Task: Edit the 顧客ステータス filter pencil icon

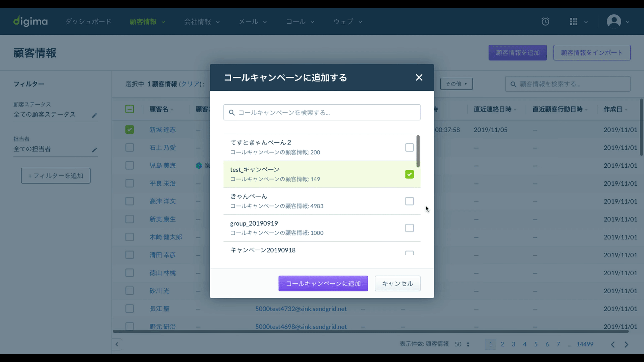Action: [94, 115]
